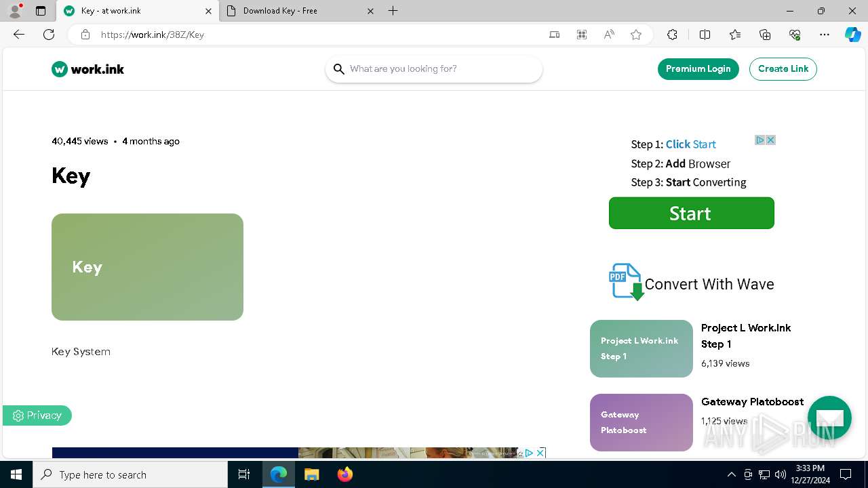The image size is (868, 488).
Task: Go back with the browser back arrow
Action: click(19, 35)
